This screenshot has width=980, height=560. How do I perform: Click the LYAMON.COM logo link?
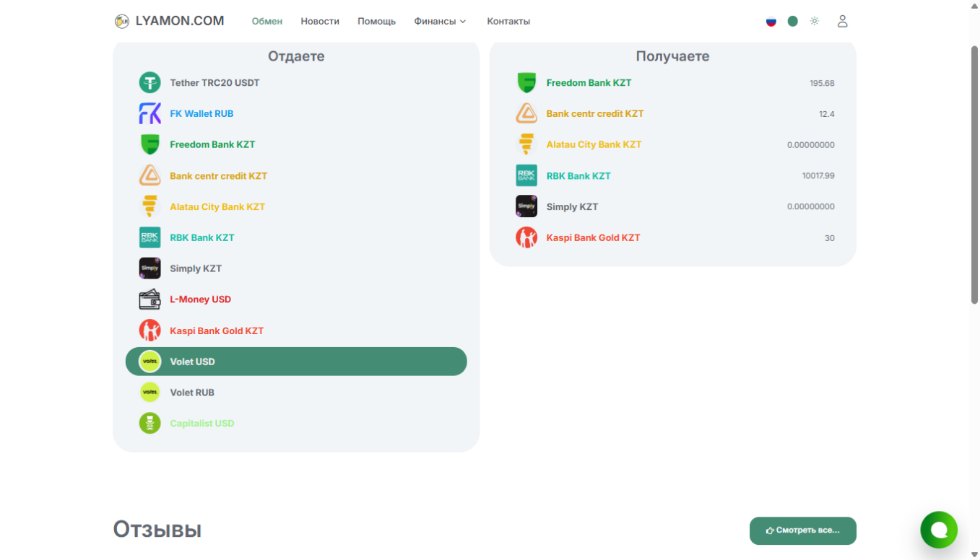tap(170, 21)
